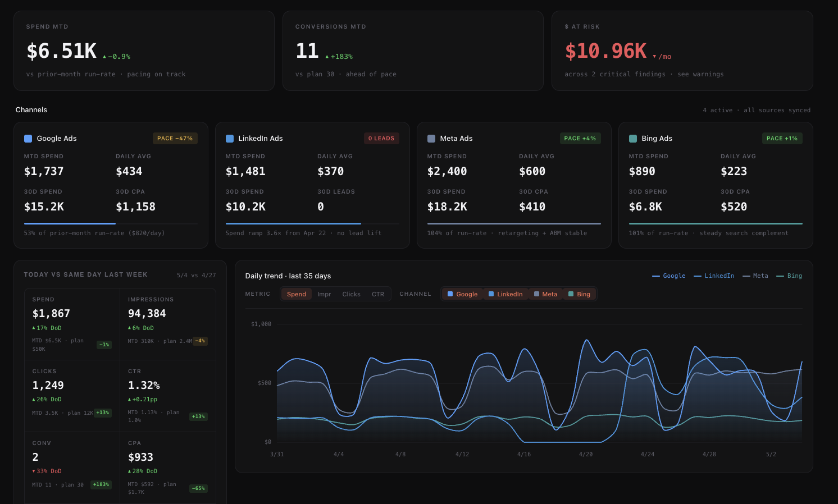The image size is (838, 504).
Task: Click the +183% conversions change indicator
Action: click(x=339, y=57)
